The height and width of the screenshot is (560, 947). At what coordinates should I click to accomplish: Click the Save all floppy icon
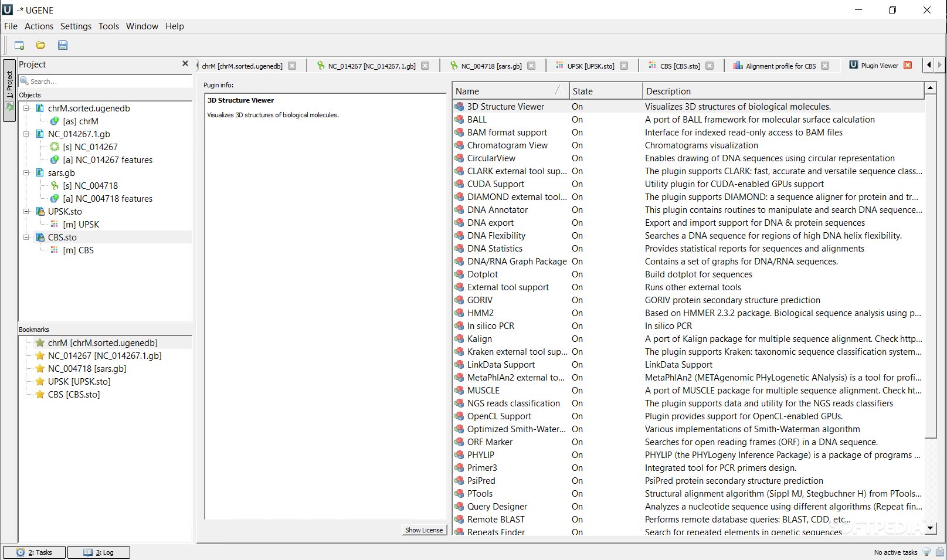(x=63, y=45)
